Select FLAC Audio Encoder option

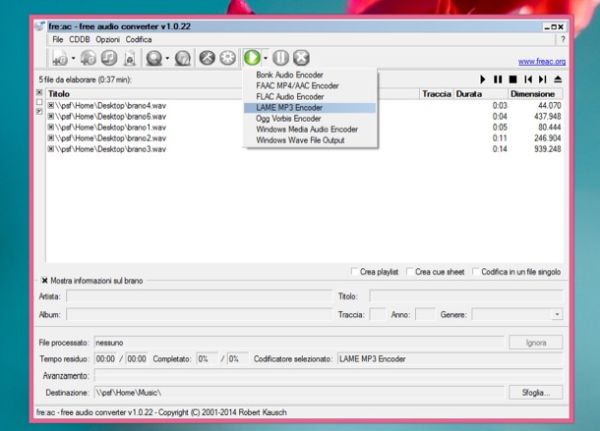[x=290, y=96]
